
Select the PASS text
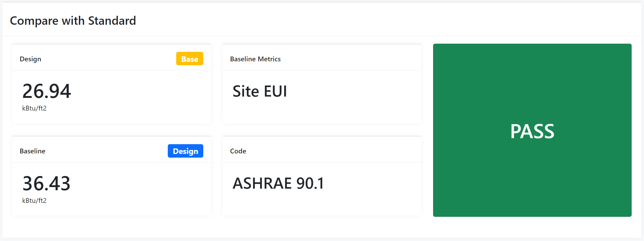[x=532, y=131]
